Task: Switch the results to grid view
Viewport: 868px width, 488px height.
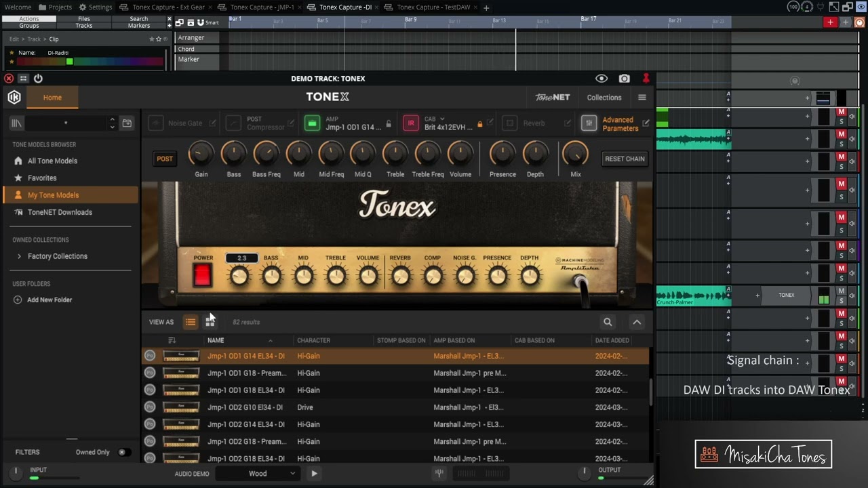Action: 210,322
